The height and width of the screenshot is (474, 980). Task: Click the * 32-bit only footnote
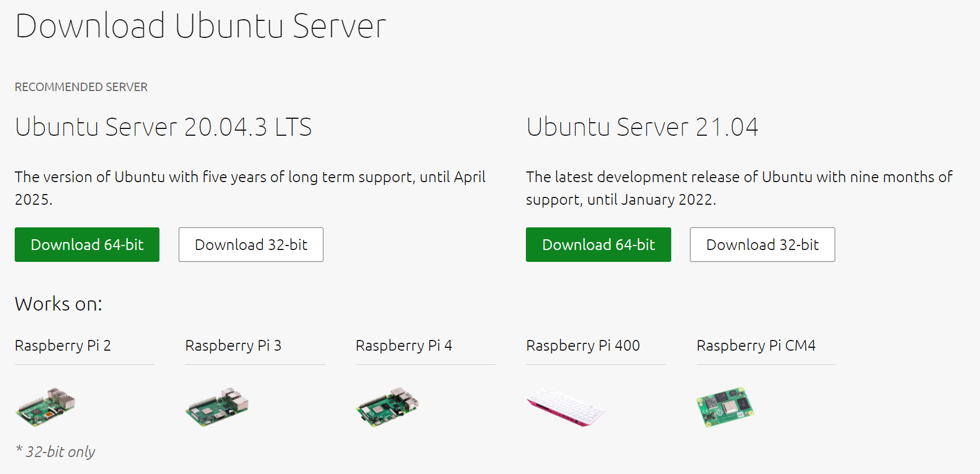(55, 451)
